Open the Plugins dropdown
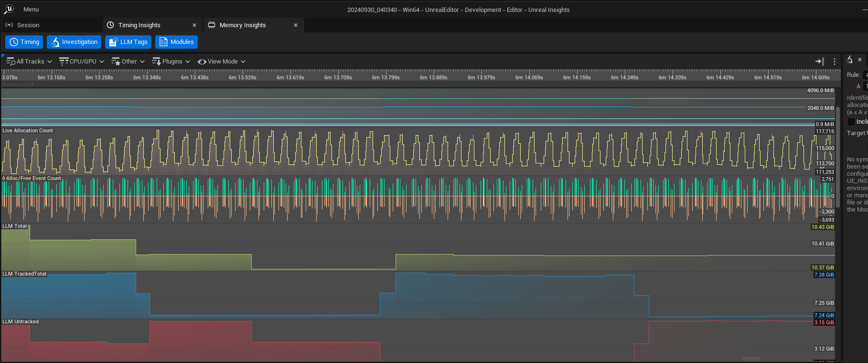The height and width of the screenshot is (363, 868). (x=171, y=62)
